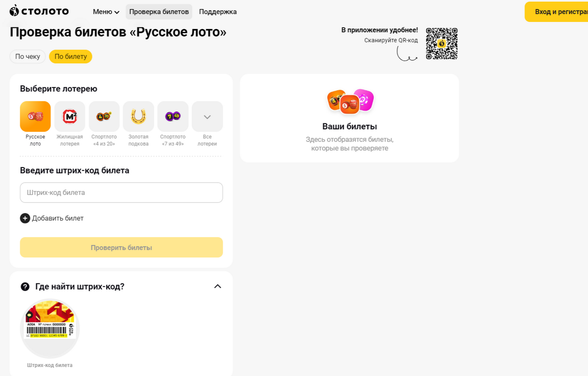Select Спортлото «4 из 20» lottery icon
Screen dimensions: 588x376
pos(104,116)
